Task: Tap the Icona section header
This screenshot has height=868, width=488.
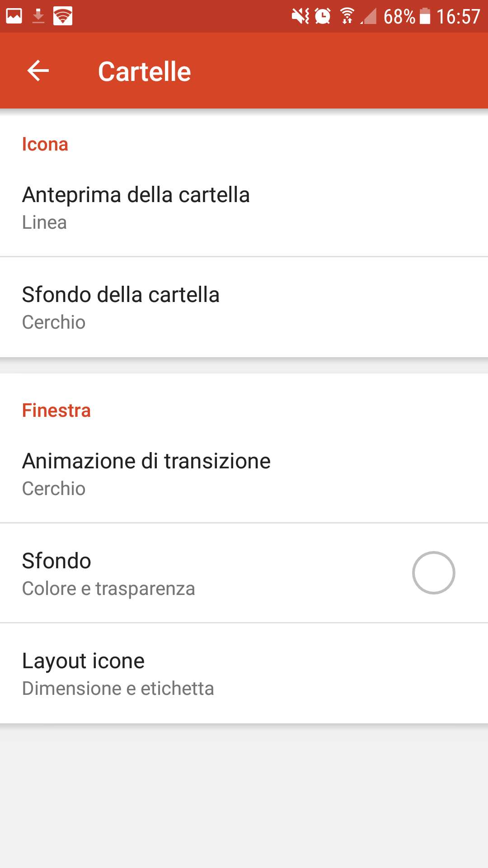Action: click(45, 144)
